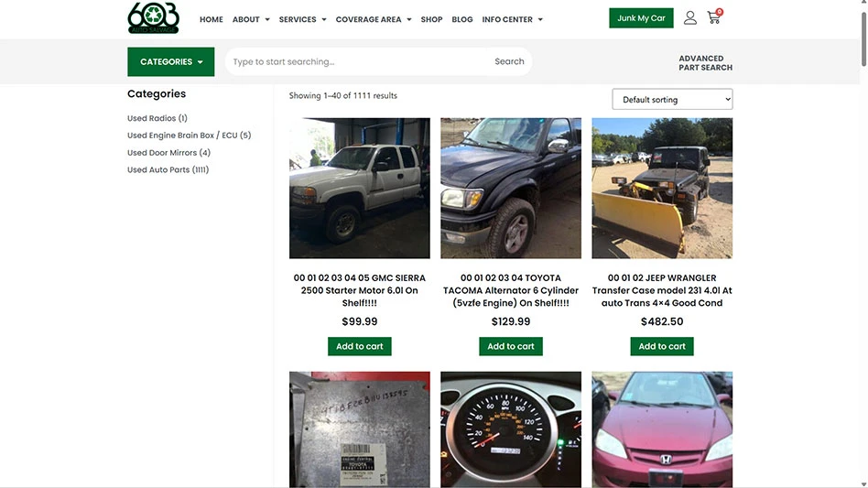
Task: Go to the Home menu item
Action: (x=212, y=19)
